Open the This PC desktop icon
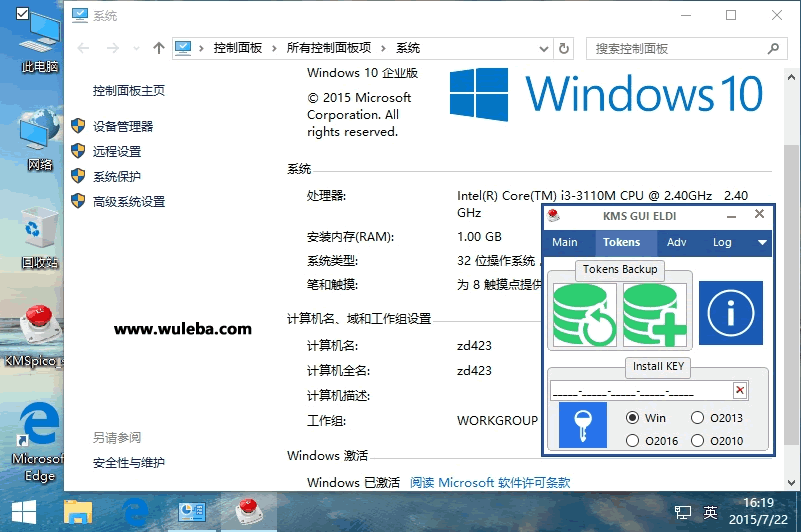801x532 pixels. 39,42
